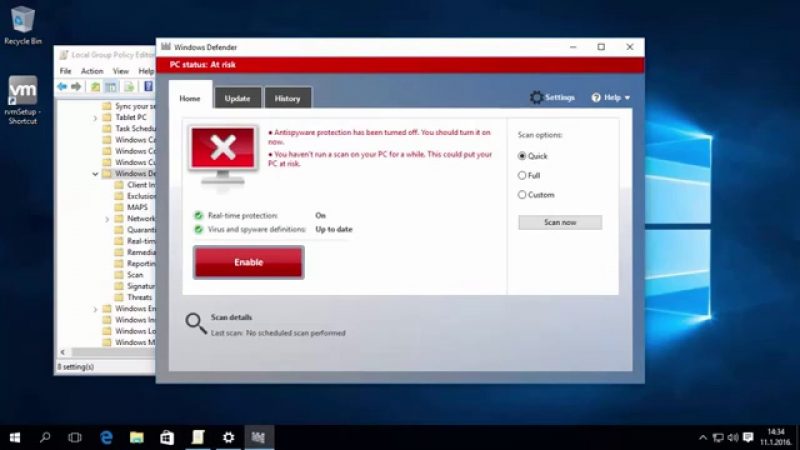Open the Store from the taskbar
The height and width of the screenshot is (450, 800).
click(x=167, y=437)
